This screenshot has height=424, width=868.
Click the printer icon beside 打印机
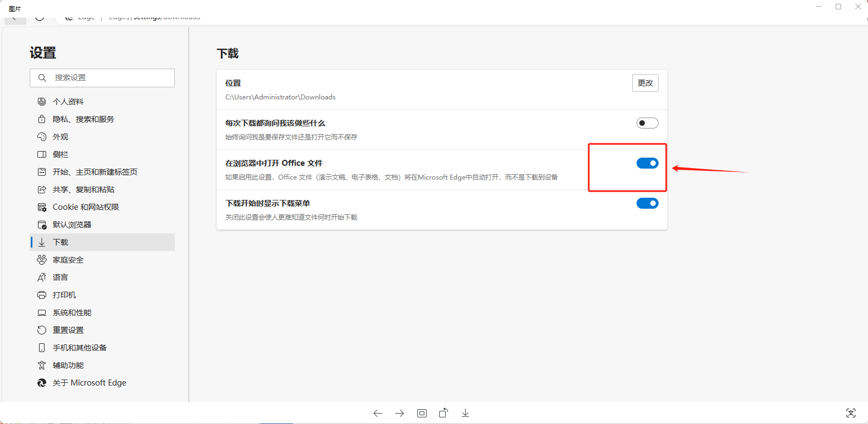(x=42, y=295)
